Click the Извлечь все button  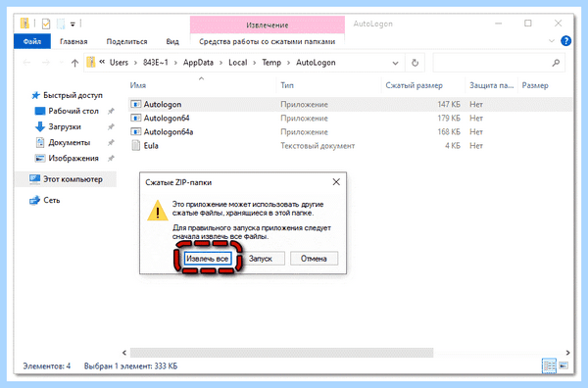coord(208,259)
